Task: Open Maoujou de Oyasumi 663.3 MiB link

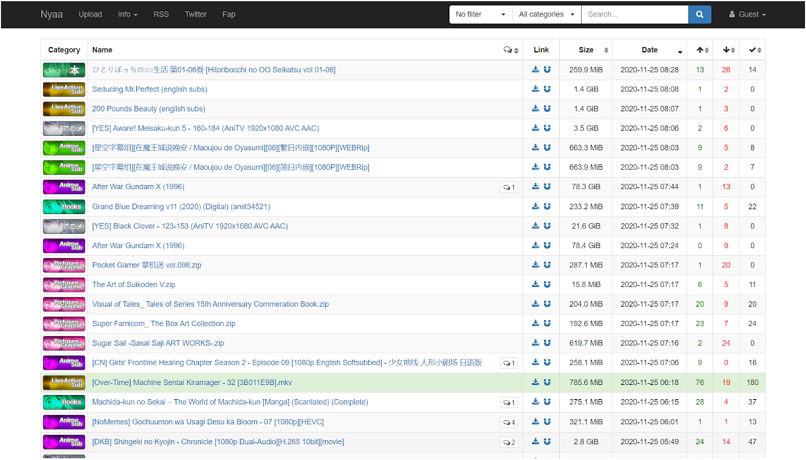Action: coord(230,148)
